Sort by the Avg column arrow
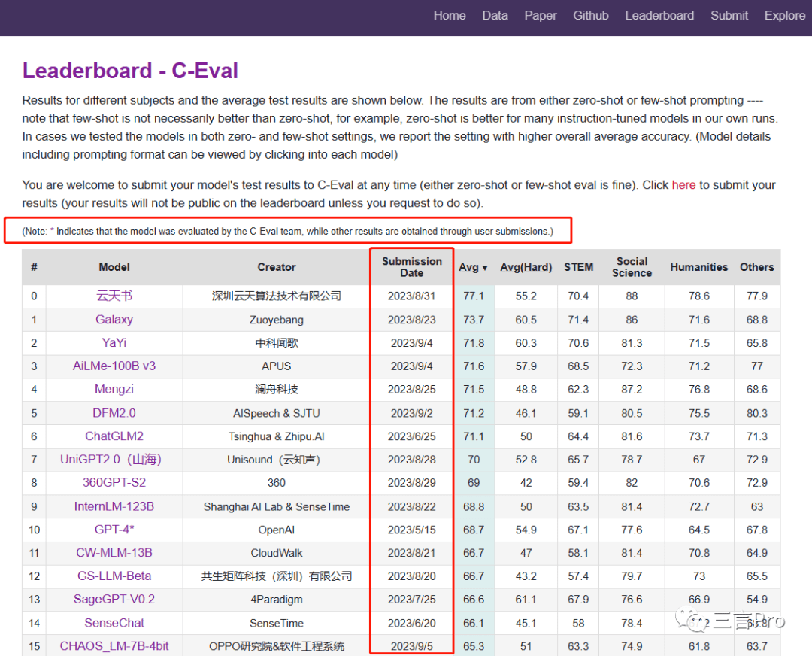 coord(485,268)
